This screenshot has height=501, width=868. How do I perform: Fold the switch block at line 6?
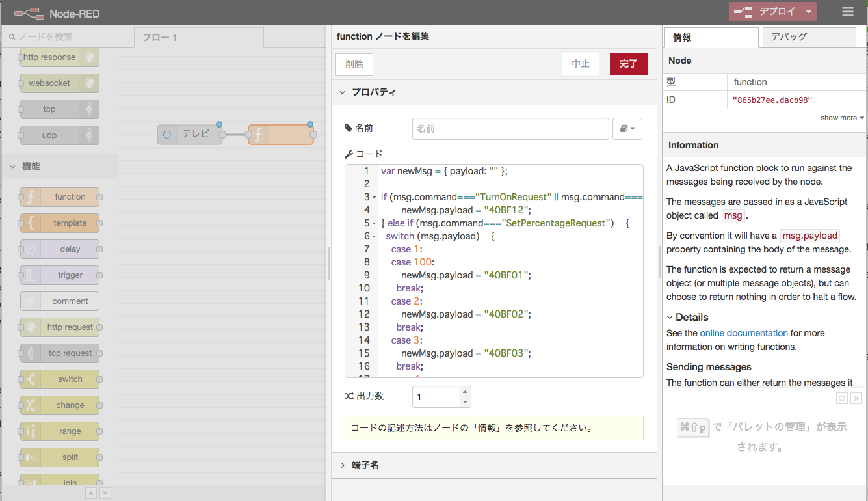374,236
